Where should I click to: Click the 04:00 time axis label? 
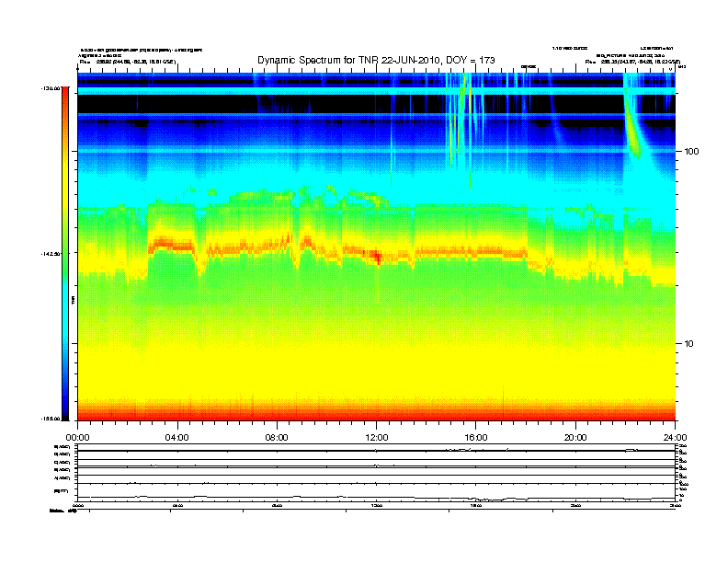point(176,438)
